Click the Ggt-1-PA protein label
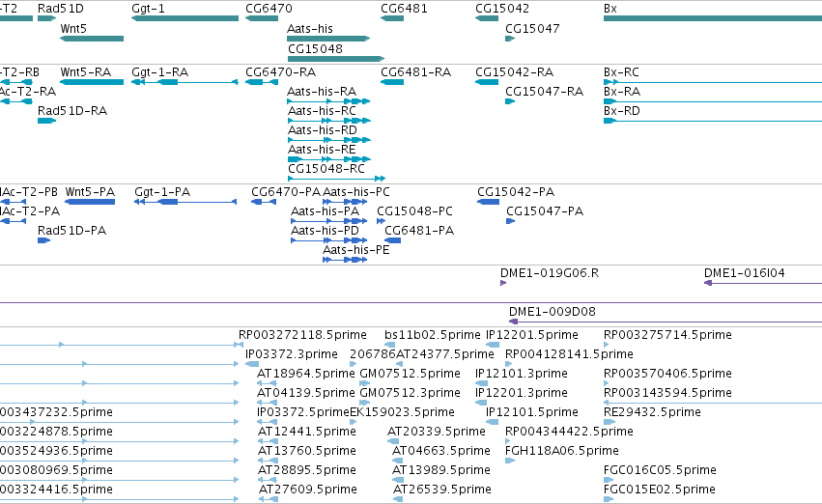Image resolution: width=822 pixels, height=504 pixels. (x=162, y=192)
